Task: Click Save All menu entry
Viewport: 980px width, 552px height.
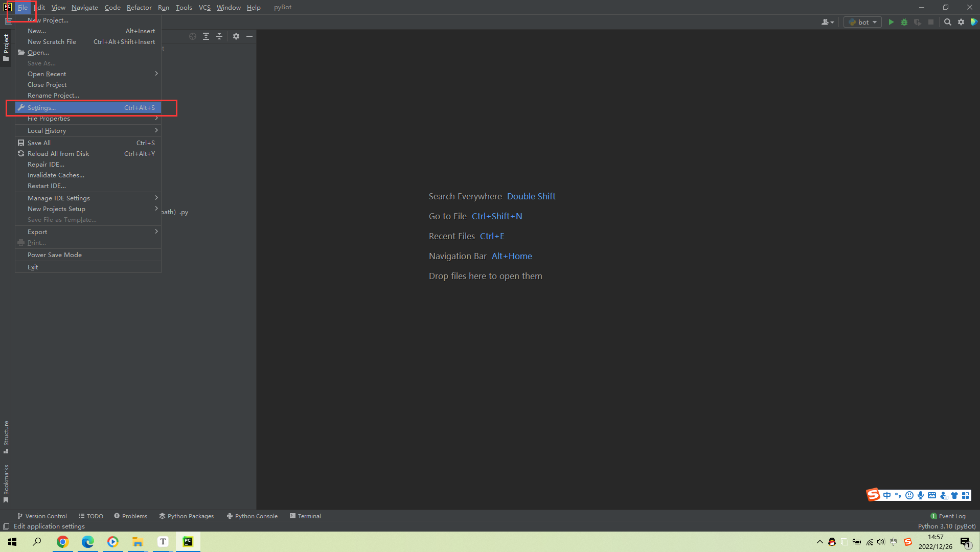Action: [88, 143]
